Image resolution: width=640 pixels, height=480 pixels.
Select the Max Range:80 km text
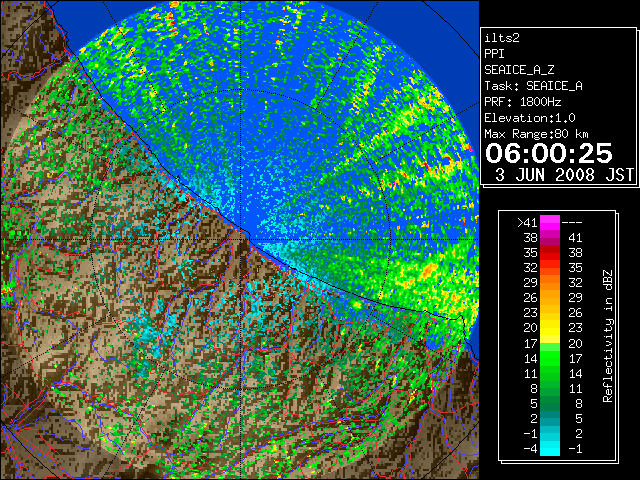coord(536,134)
